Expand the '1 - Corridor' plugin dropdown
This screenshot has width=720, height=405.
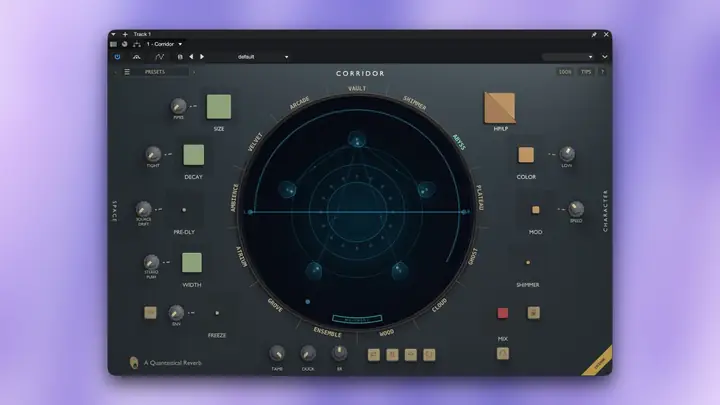pos(164,44)
